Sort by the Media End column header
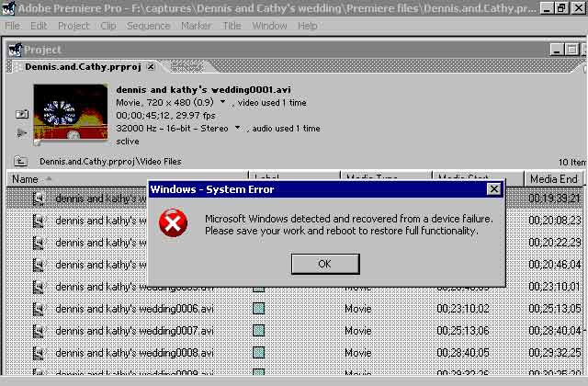The height and width of the screenshot is (386, 588). pos(553,179)
